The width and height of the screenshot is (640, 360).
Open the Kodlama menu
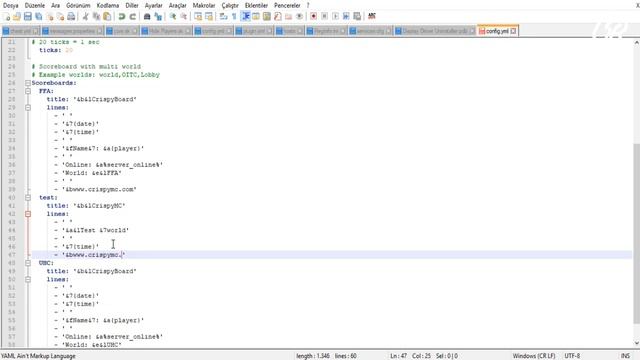108,5
